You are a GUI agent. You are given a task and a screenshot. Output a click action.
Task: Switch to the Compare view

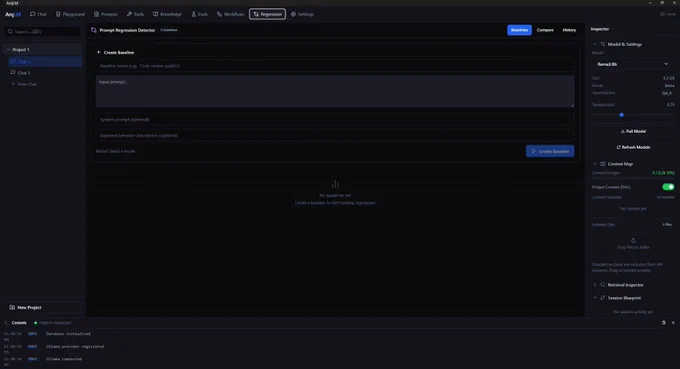pyautogui.click(x=545, y=30)
